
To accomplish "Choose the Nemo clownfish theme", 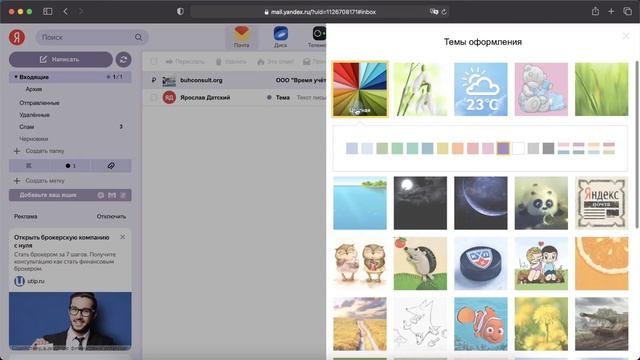I will click(481, 324).
